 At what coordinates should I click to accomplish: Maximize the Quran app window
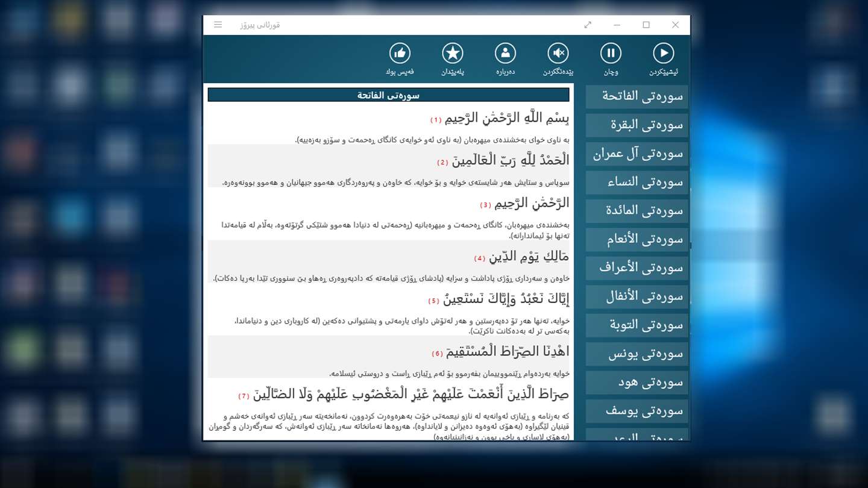[x=646, y=25]
